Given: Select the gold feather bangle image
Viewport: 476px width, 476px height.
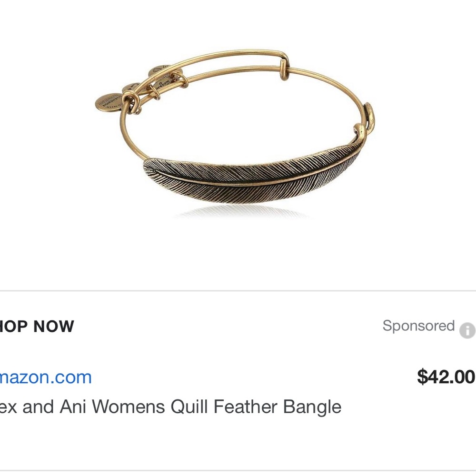Looking at the screenshot, I should point(238,133).
